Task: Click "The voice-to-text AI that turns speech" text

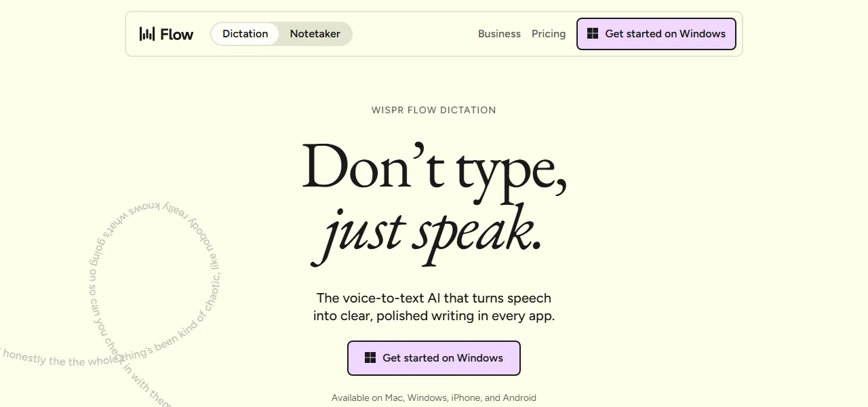Action: pyautogui.click(x=434, y=298)
